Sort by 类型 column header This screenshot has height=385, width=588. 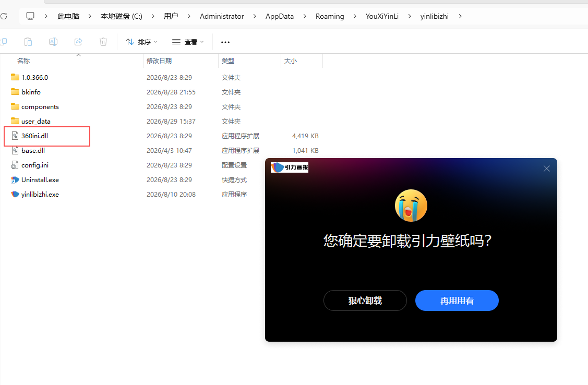tap(227, 61)
